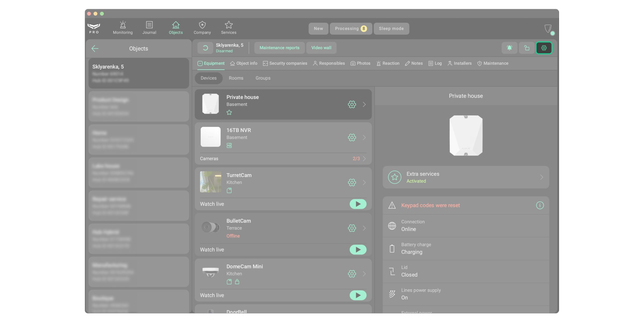Start DomeCam Mini Watch live playback
Image resolution: width=644 pixels, height=322 pixels.
(x=358, y=295)
